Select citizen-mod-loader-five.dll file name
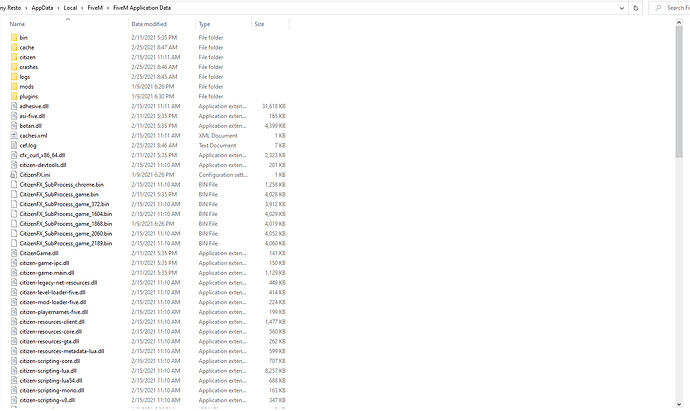690x411 pixels. tap(53, 302)
